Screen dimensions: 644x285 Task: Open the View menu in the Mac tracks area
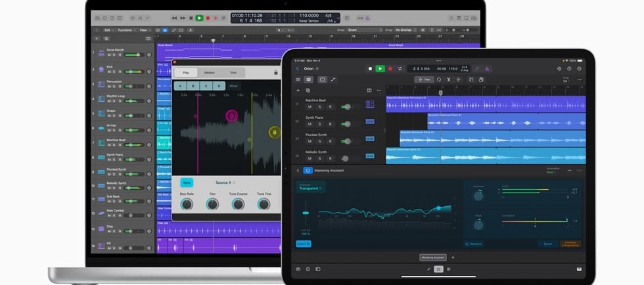pyautogui.click(x=144, y=30)
